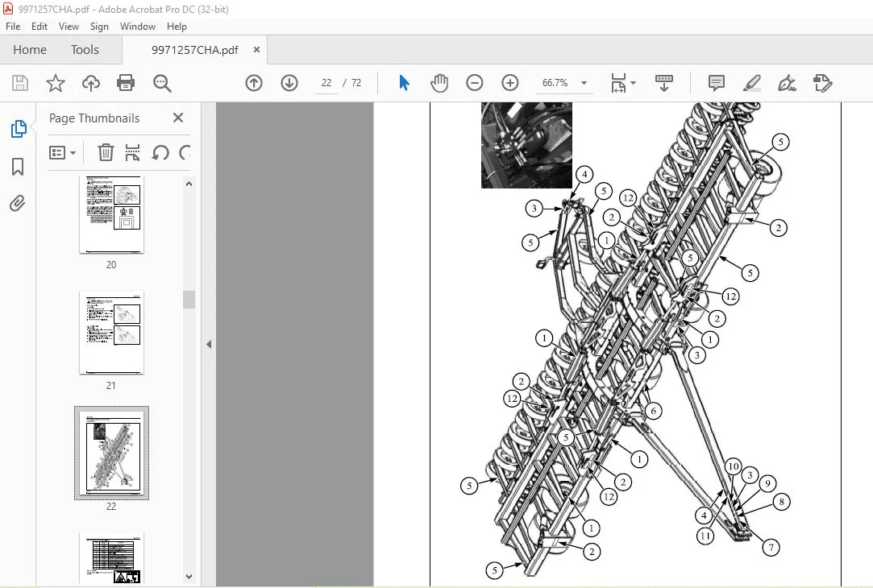
Task: Click the Print Pages icon in thumbnails panel
Action: (x=132, y=152)
